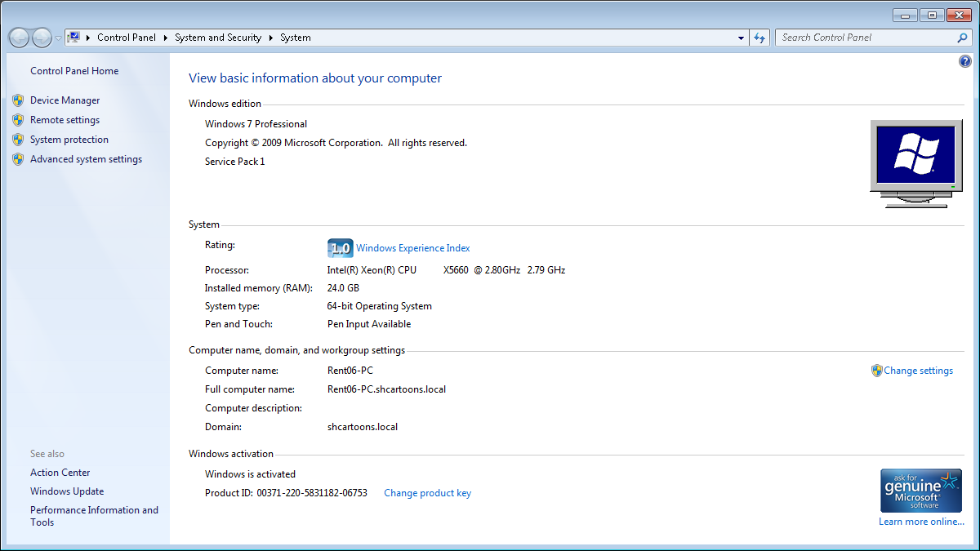Expand the arrow before Control Panel breadcrumb
This screenshot has width=980, height=551.
pos(88,38)
